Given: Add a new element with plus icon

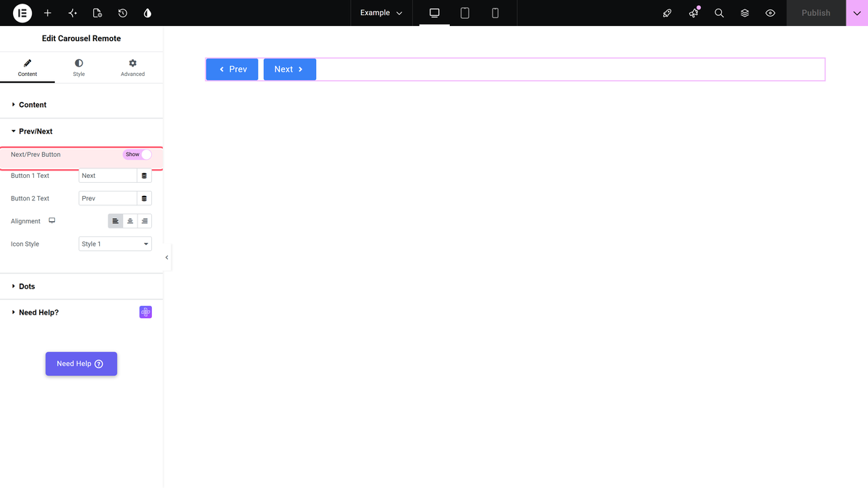Looking at the screenshot, I should point(48,13).
